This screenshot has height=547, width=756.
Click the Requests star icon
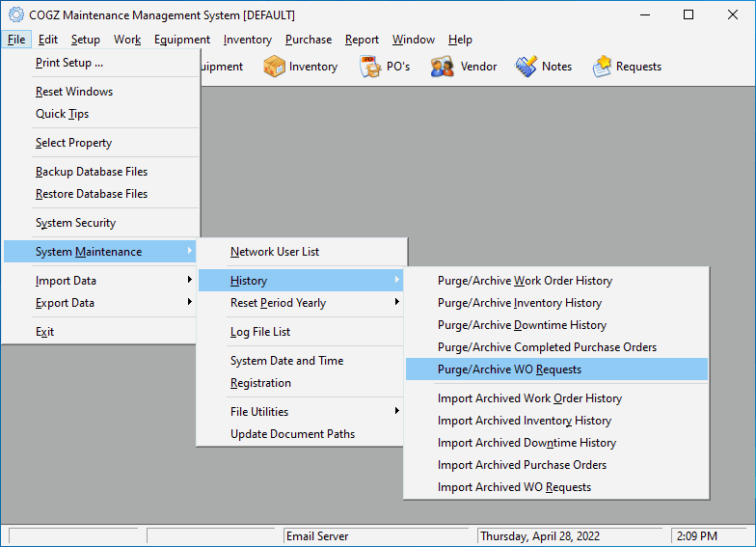602,67
